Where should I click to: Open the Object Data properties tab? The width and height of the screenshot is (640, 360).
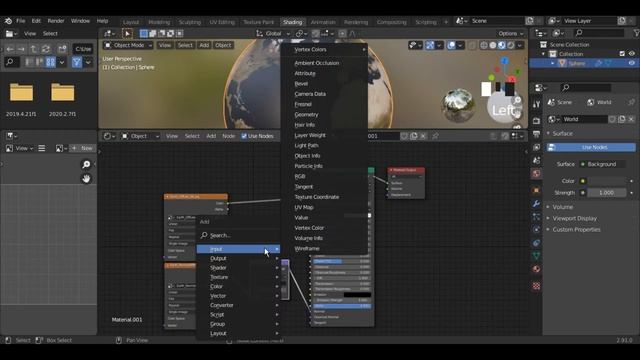point(536,256)
